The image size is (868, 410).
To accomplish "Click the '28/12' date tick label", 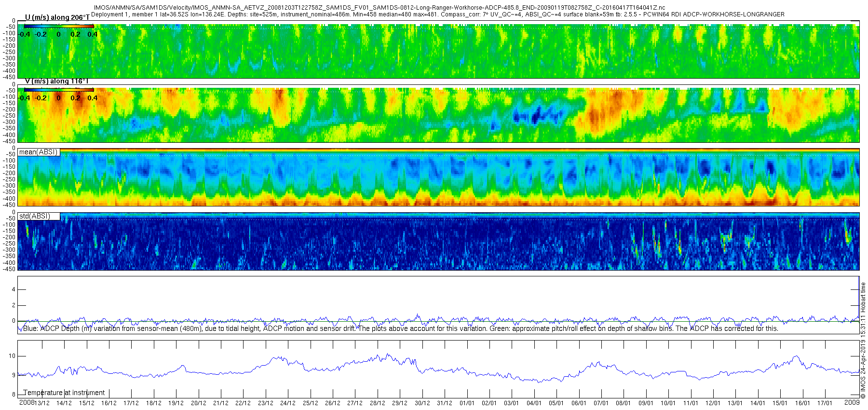I will click(x=378, y=403).
